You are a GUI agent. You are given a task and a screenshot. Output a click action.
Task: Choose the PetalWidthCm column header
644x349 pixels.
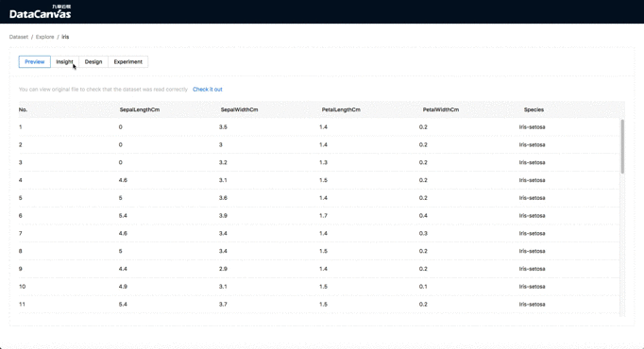click(441, 110)
